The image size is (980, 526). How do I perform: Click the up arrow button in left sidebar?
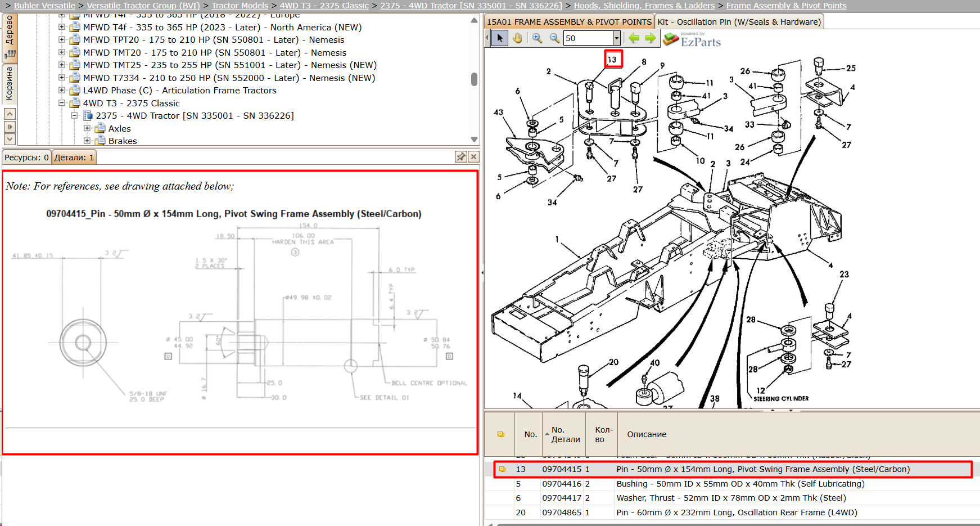point(10,114)
